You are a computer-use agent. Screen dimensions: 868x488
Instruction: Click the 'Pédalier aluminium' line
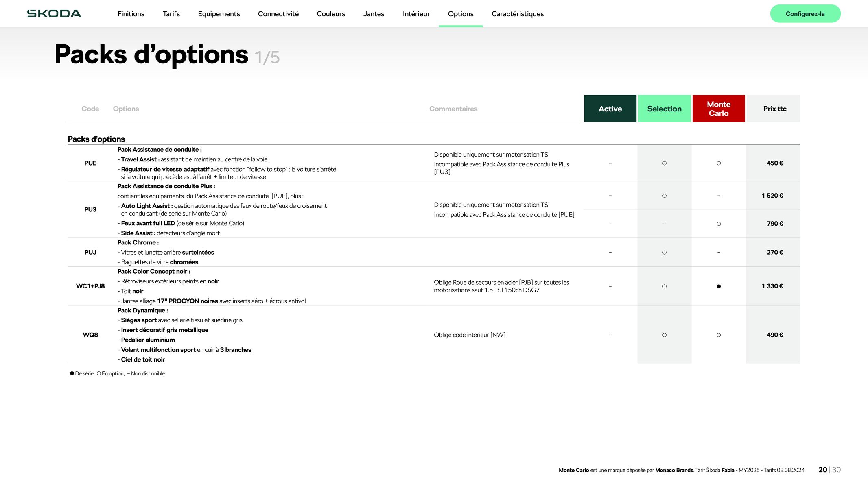146,340
